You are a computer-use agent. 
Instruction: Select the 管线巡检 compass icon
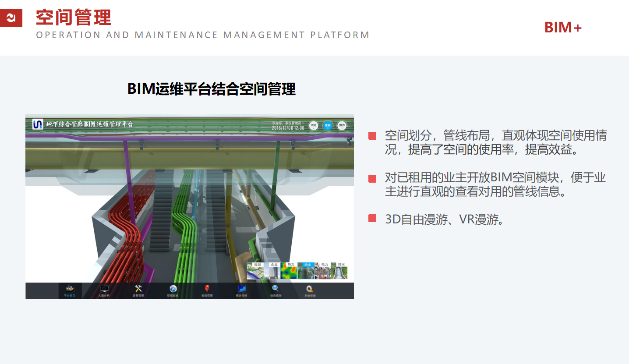[x=173, y=290]
